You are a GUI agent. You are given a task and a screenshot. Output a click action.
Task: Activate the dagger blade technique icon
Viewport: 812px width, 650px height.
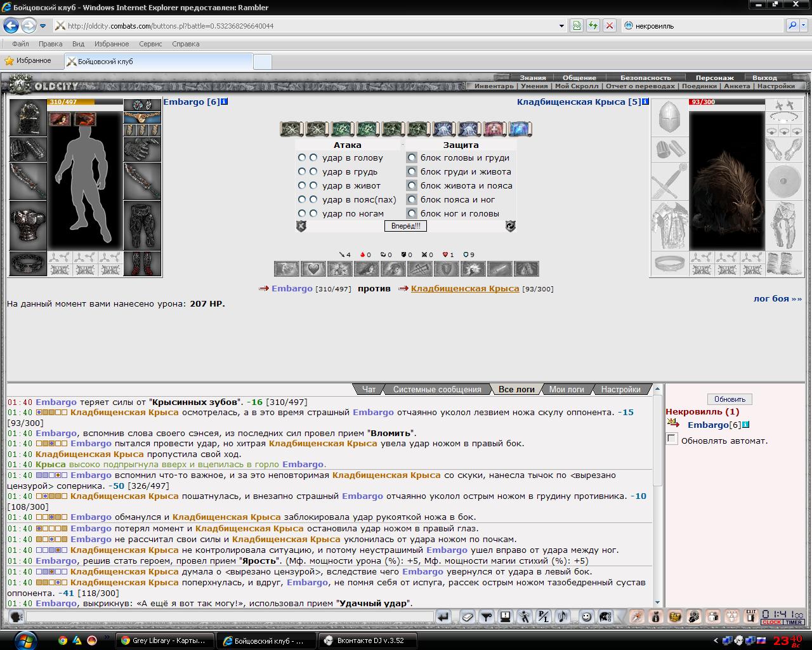(x=500, y=269)
